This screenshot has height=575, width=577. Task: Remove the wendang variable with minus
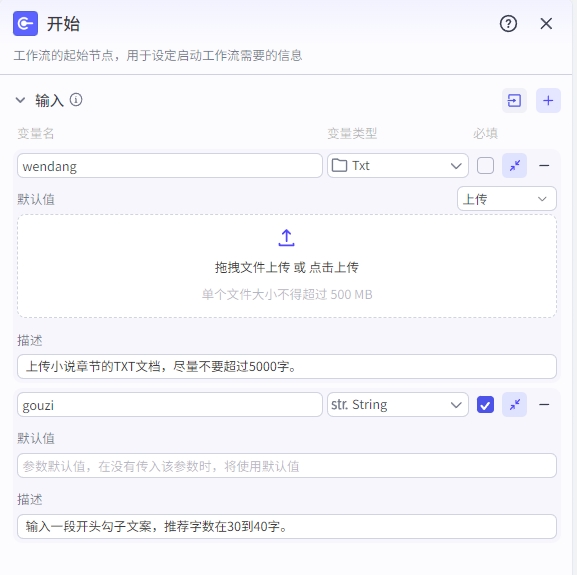click(x=544, y=166)
